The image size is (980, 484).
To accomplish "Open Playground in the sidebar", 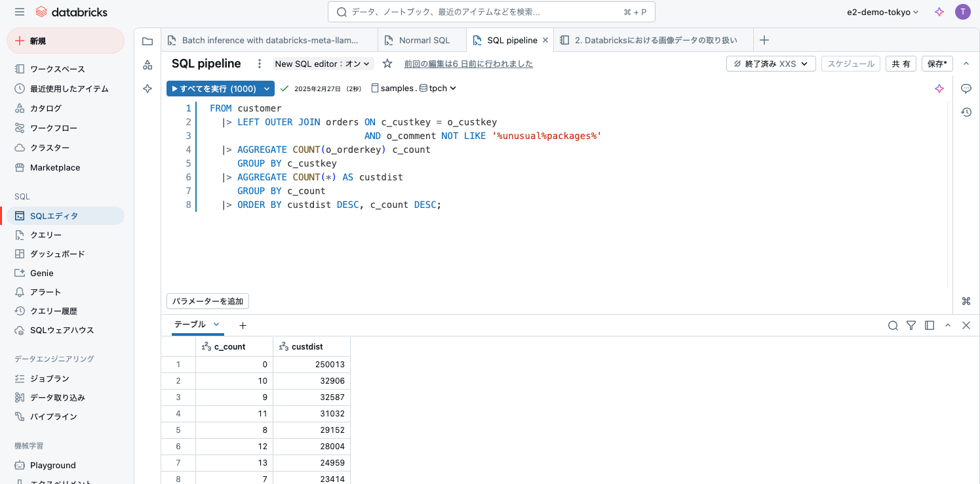I will tap(66, 465).
